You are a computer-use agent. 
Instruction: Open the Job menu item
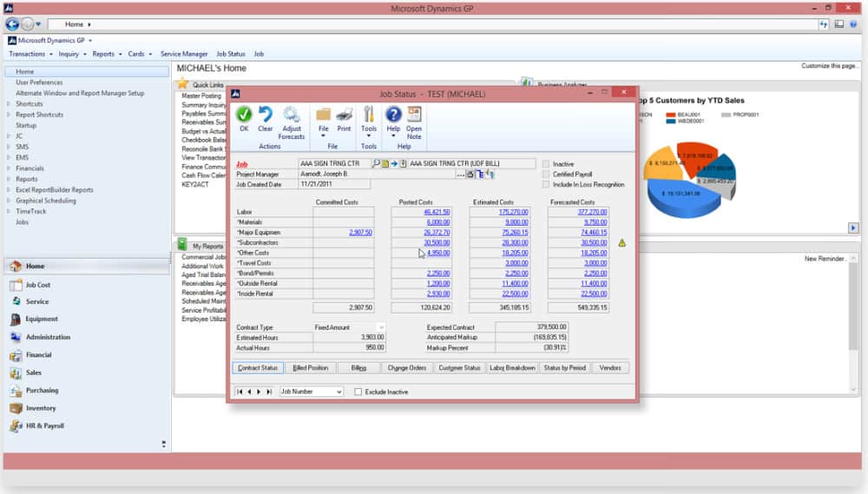(x=259, y=54)
